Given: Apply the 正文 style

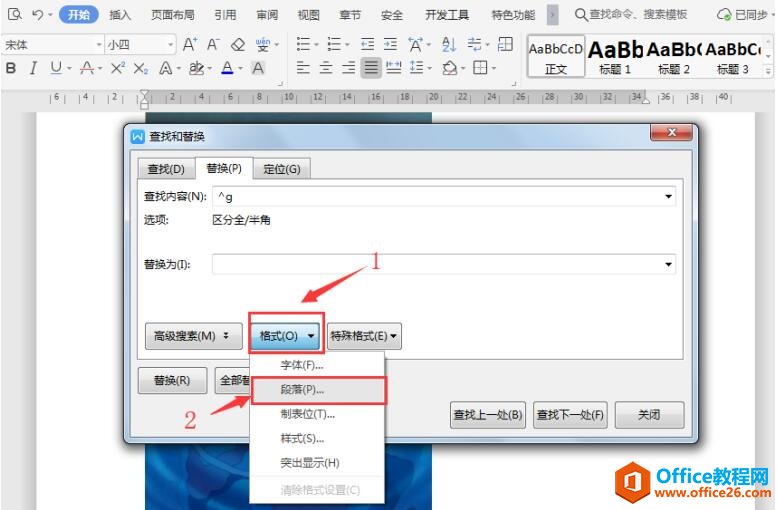Looking at the screenshot, I should click(556, 56).
